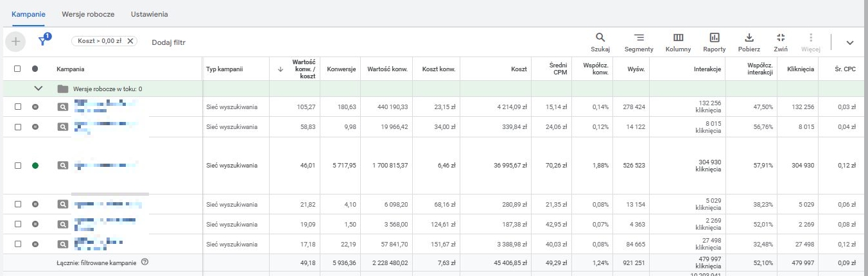Open the green status dot dropdown

tap(35, 166)
